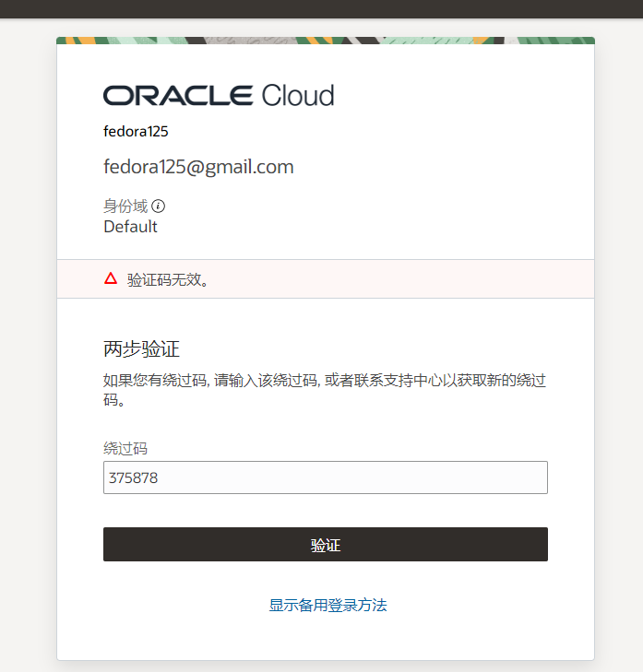The height and width of the screenshot is (672, 643).
Task: Open the 显示备用登录方法 link
Action: point(327,606)
